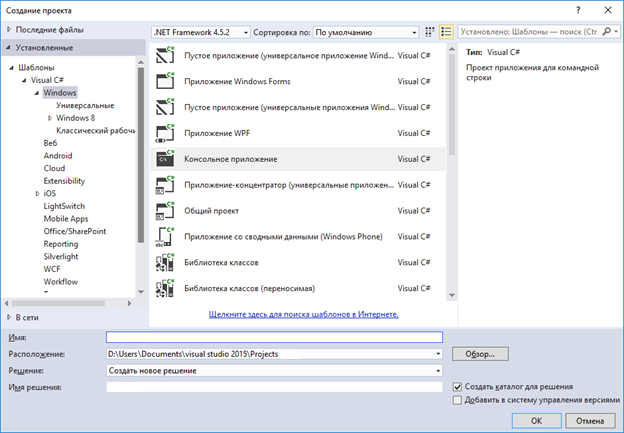Click the Отмена button
The image size is (624, 433).
coord(590,421)
